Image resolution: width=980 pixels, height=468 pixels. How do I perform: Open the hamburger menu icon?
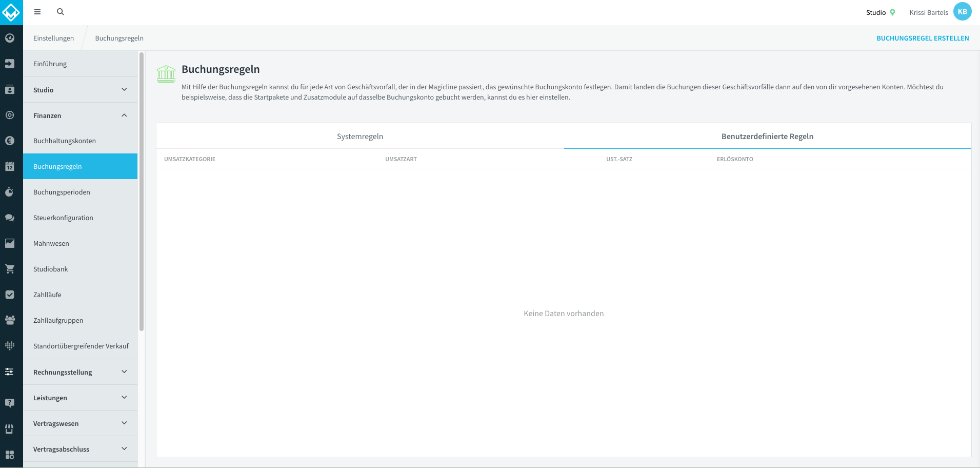(37, 12)
